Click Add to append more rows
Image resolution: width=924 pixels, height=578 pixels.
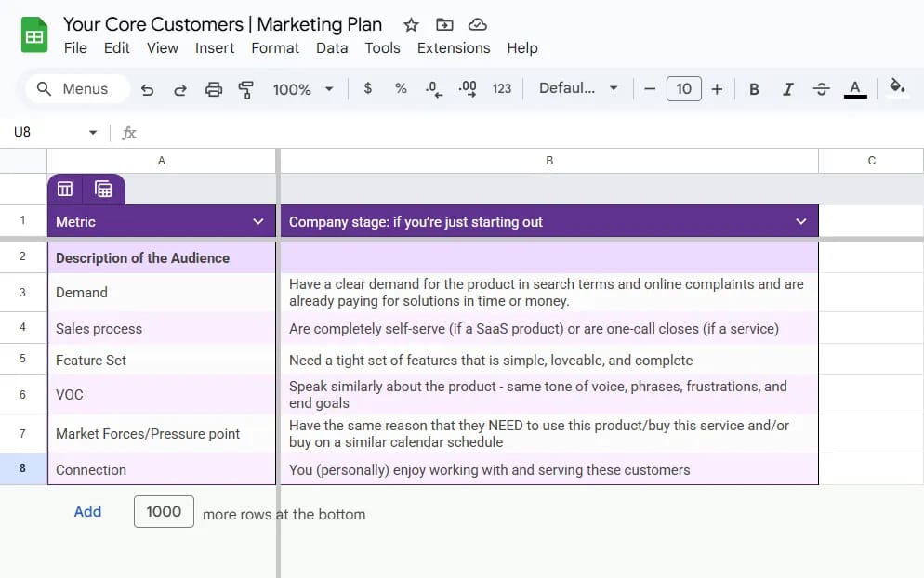(87, 512)
